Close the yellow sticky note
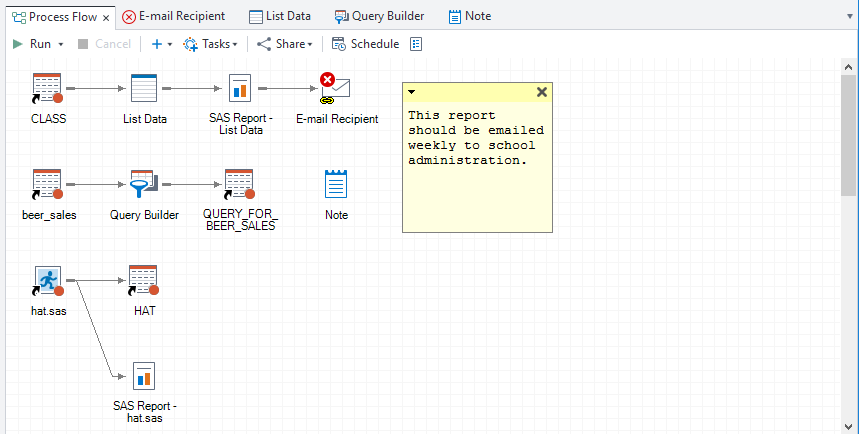Screen dimensions: 859x434 pos(542,92)
